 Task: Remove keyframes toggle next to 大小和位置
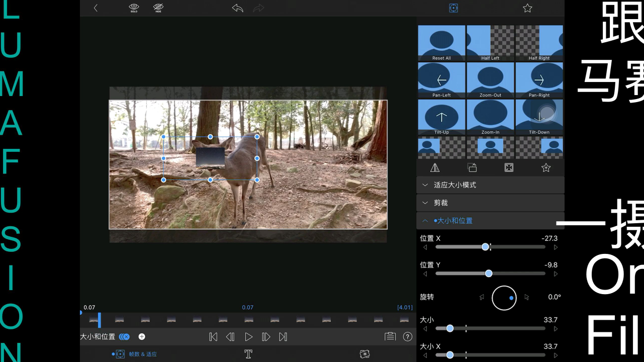coord(124,337)
